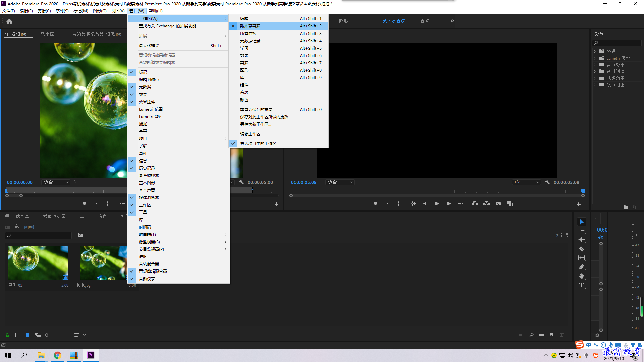Select the Type tool

pyautogui.click(x=582, y=285)
